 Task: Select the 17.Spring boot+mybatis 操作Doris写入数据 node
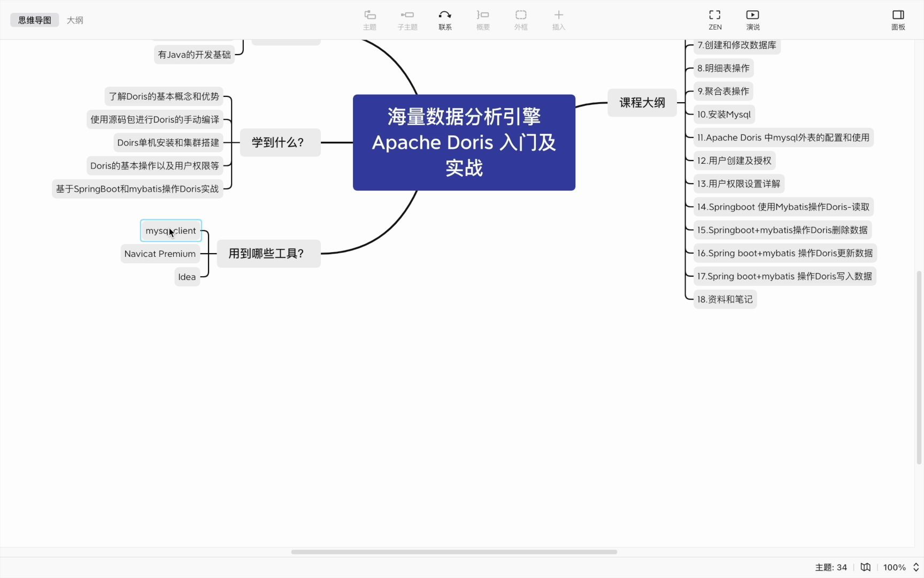tap(784, 276)
